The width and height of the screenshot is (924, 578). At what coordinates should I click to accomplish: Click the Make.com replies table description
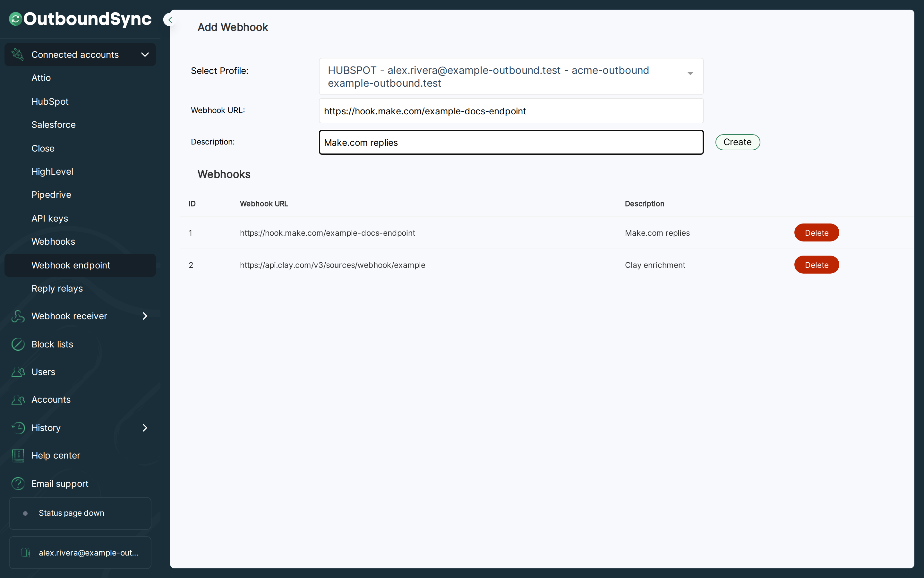(x=657, y=233)
